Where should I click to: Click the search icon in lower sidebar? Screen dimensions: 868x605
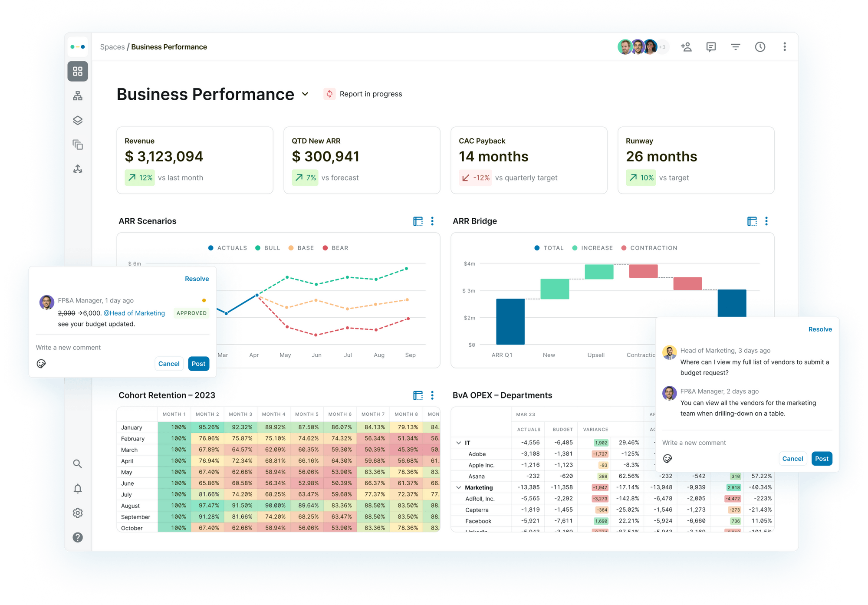coord(78,464)
